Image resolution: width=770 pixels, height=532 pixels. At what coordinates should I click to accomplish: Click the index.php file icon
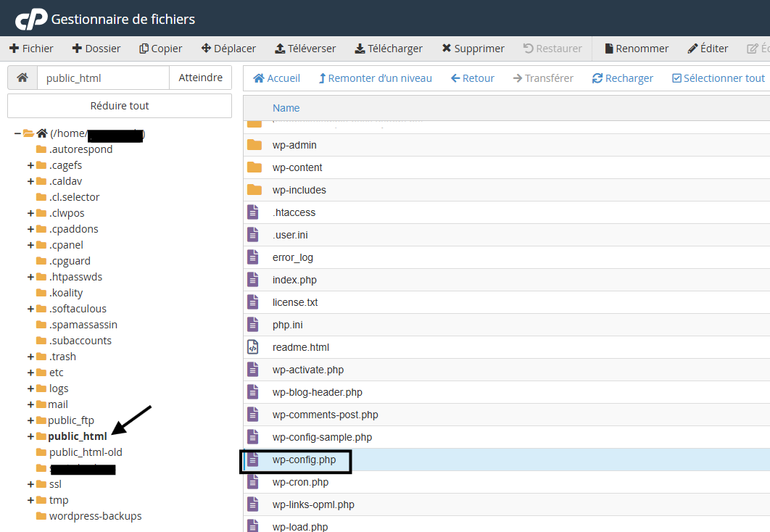point(253,280)
